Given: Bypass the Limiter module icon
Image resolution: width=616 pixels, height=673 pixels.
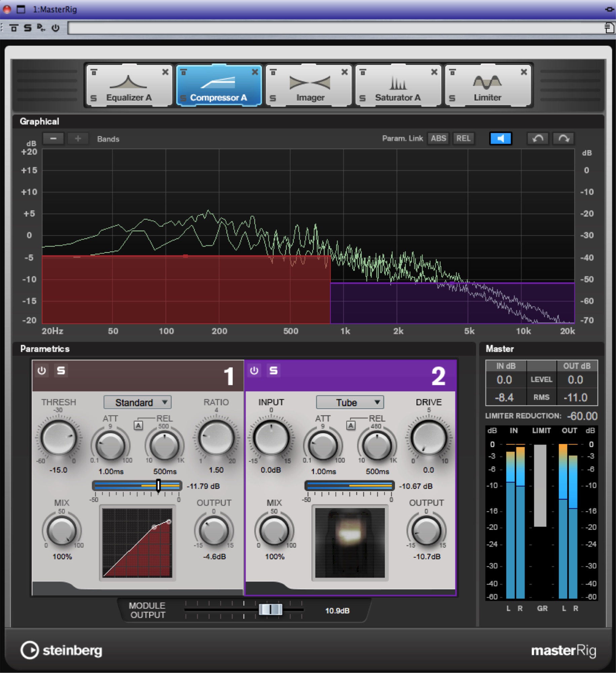Looking at the screenshot, I should click(453, 72).
